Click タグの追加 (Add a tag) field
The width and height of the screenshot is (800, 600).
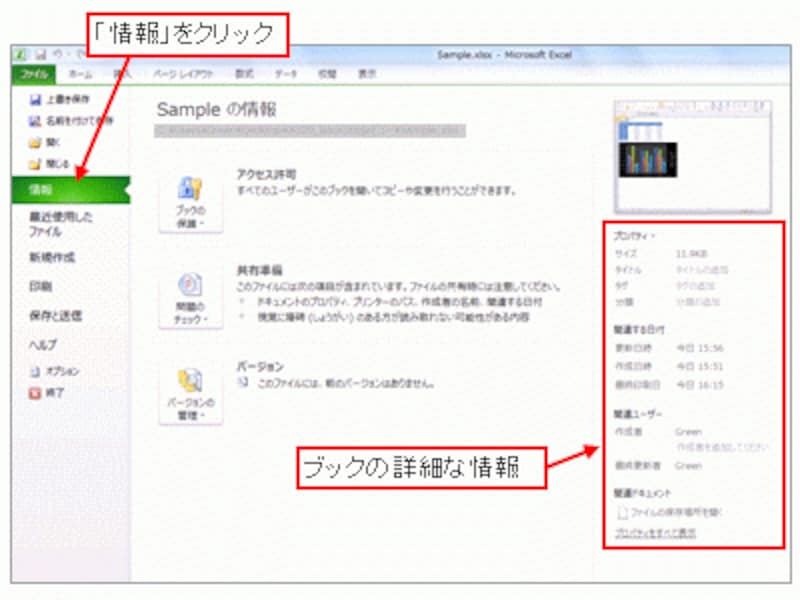[695, 286]
